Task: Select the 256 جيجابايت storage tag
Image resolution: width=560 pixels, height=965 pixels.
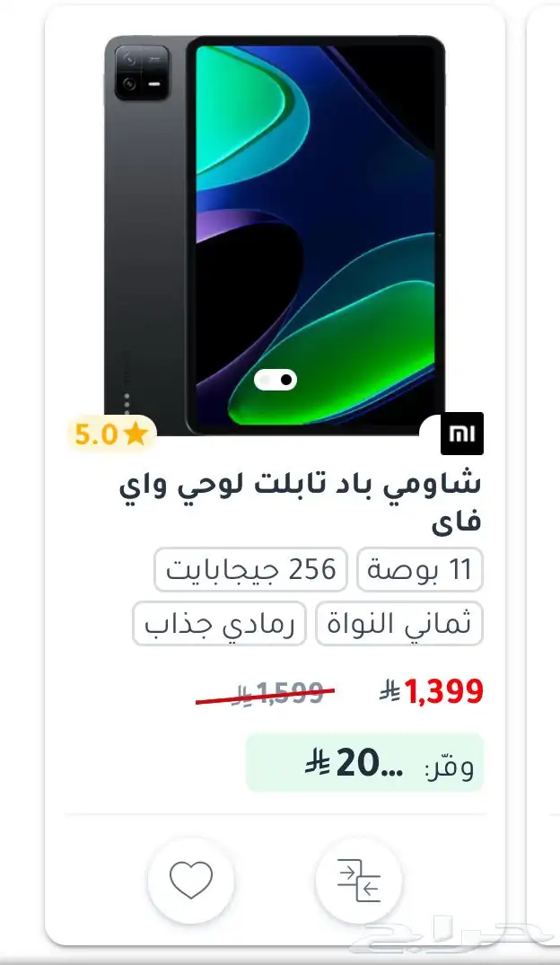Action: tap(251, 570)
